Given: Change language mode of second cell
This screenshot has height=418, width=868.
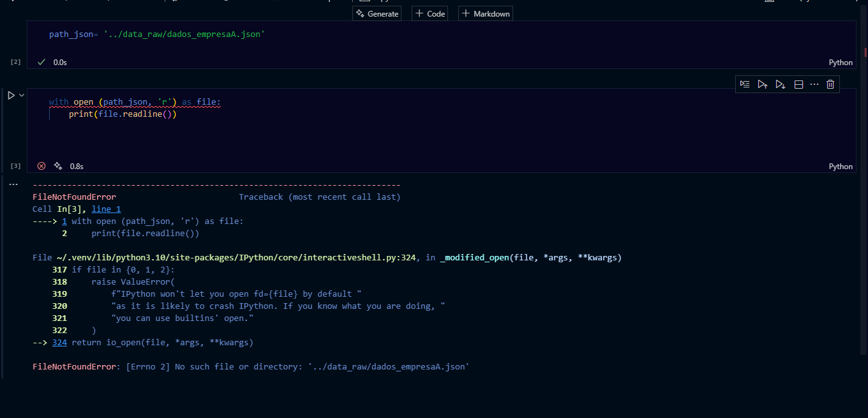Looking at the screenshot, I should [840, 167].
